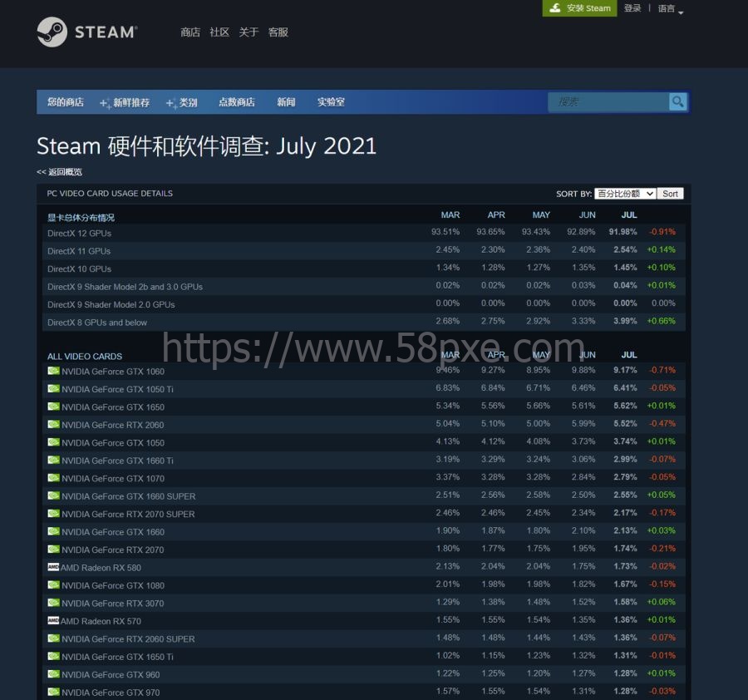Click NVIDIA icon beside GeForce GTX 1660 SUPER
Screen dimensions: 748x700
click(53, 495)
